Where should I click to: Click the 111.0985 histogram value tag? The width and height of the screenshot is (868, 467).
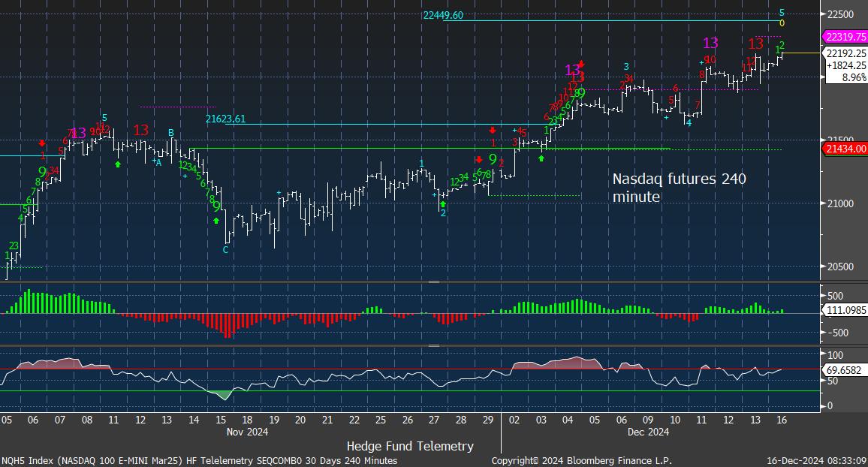(846, 310)
